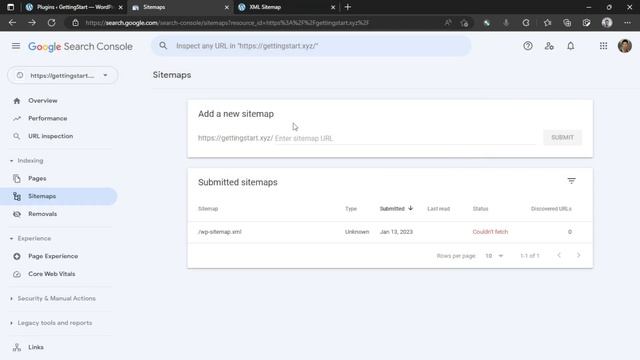This screenshot has width=640, height=360.
Task: Open users and permissions icon
Action: (x=549, y=46)
